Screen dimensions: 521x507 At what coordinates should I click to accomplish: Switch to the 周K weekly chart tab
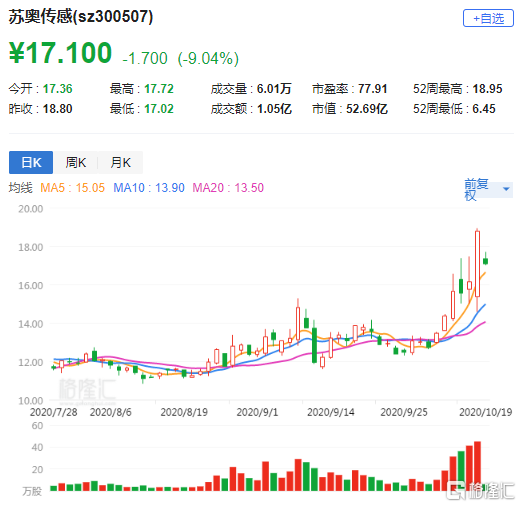pos(76,162)
